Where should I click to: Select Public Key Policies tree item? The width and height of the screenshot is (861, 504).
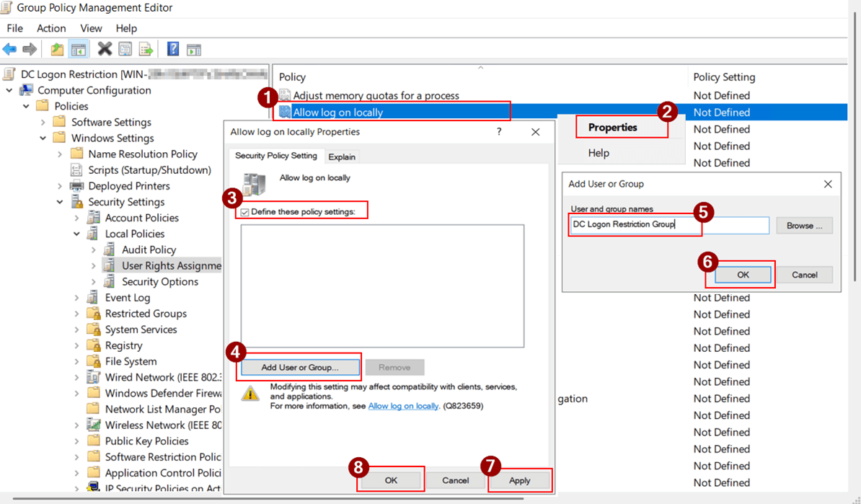tap(146, 441)
